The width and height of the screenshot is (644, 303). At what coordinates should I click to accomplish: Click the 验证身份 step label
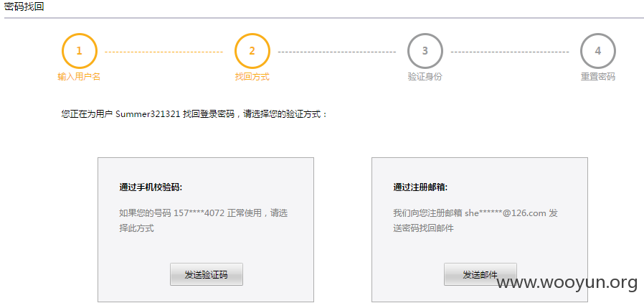425,77
